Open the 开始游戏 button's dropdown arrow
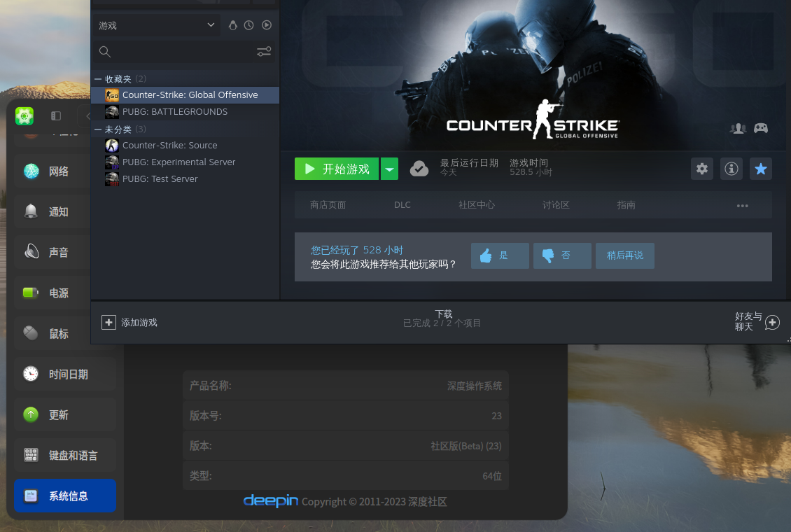This screenshot has height=532, width=791. coord(390,169)
